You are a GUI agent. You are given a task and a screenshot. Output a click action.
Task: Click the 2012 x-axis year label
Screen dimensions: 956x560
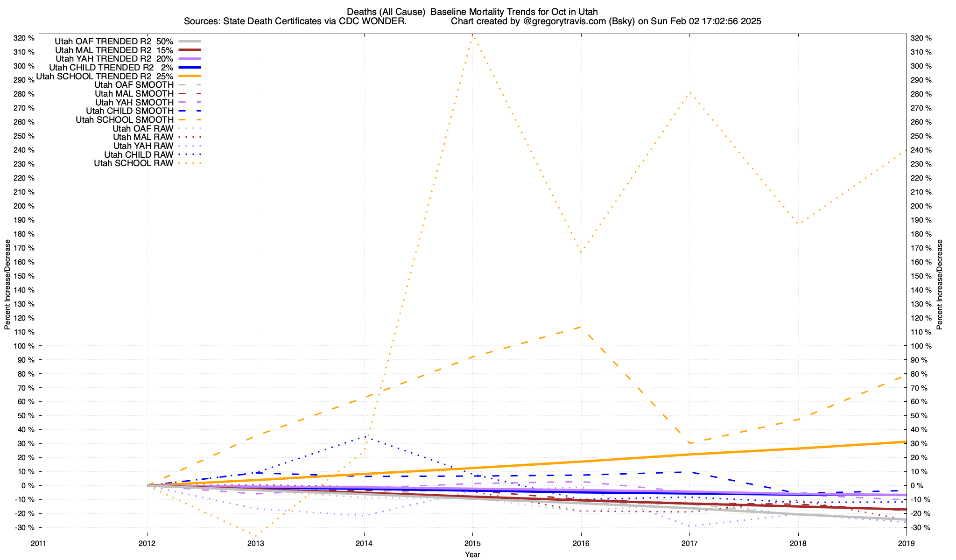(147, 543)
